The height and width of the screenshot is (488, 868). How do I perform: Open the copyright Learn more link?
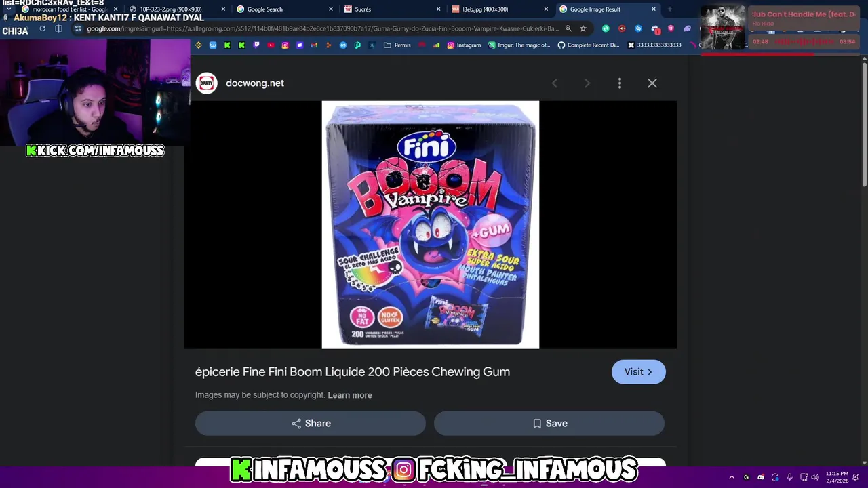tap(350, 395)
